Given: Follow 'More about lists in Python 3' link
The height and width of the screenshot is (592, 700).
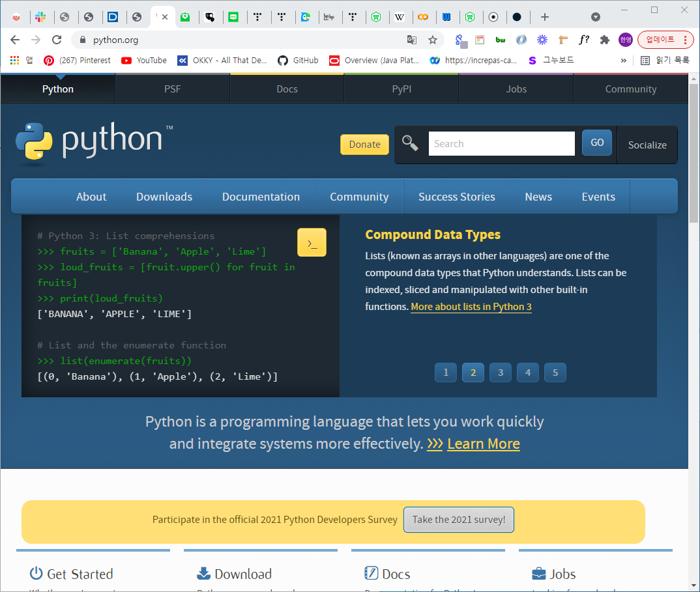Looking at the screenshot, I should (471, 307).
